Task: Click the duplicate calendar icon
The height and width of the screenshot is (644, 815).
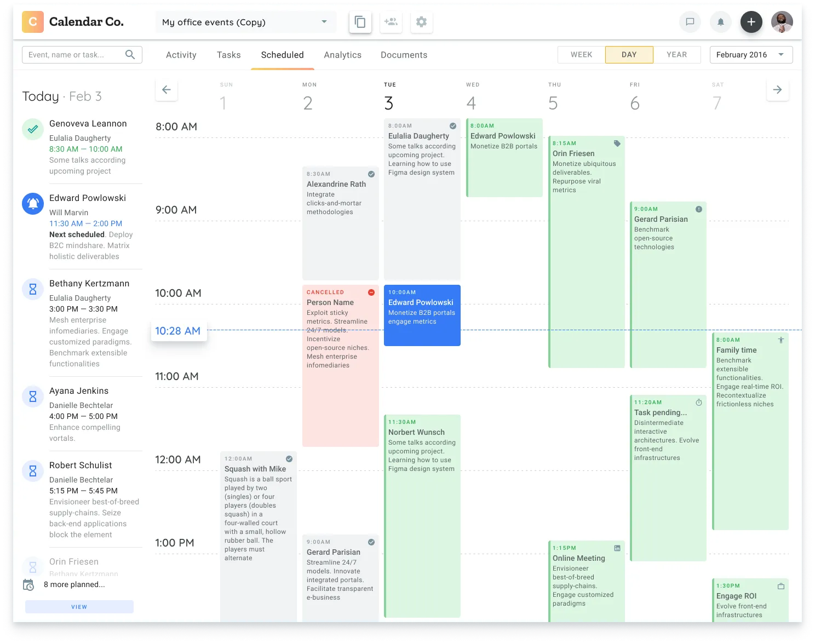Action: 360,22
